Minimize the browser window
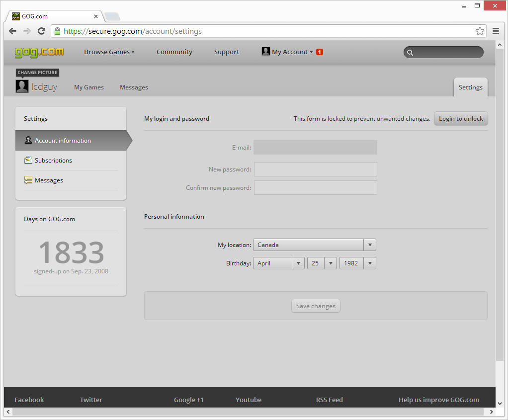 (464, 6)
